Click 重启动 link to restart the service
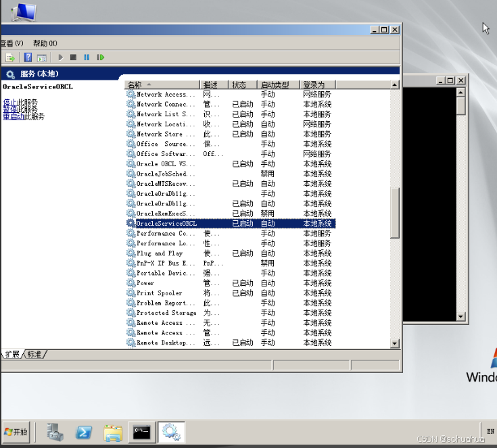Viewport: 497px width, 448px height. point(14,116)
